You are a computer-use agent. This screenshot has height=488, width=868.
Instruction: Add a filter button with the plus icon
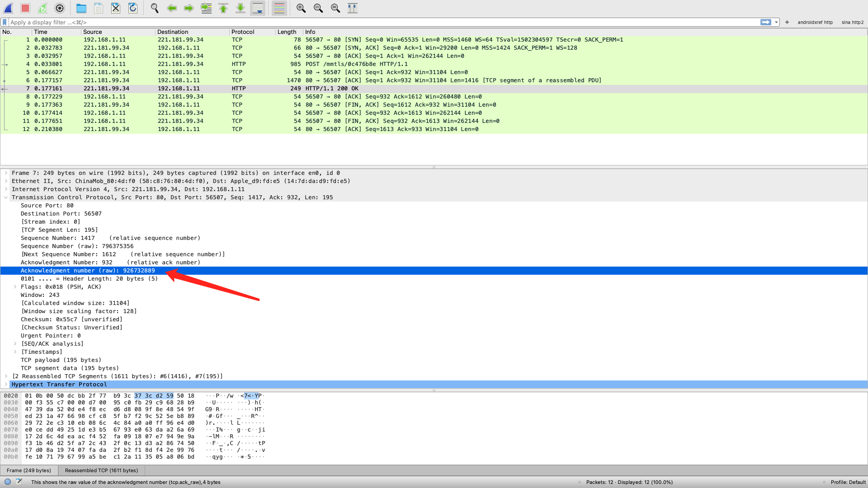(787, 22)
